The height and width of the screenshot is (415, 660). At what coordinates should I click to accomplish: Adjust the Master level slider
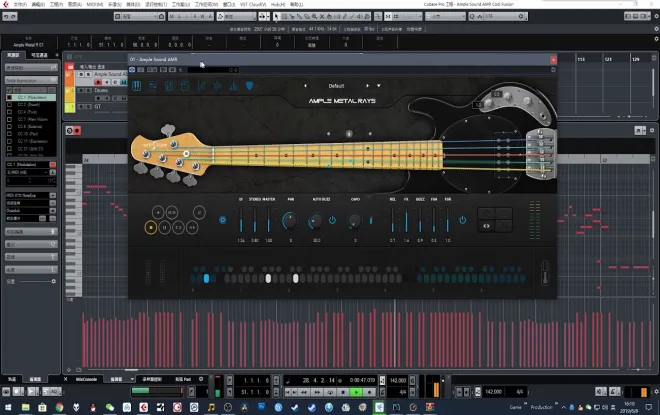tap(269, 220)
